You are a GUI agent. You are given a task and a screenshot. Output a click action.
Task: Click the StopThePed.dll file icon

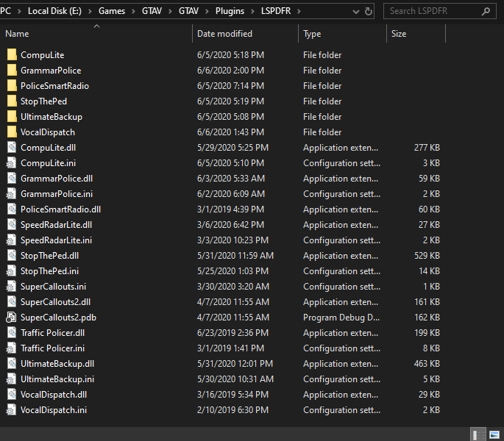12,255
